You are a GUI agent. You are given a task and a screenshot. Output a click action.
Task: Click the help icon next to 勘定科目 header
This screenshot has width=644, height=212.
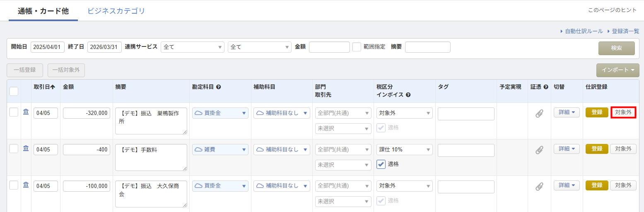[x=218, y=87]
